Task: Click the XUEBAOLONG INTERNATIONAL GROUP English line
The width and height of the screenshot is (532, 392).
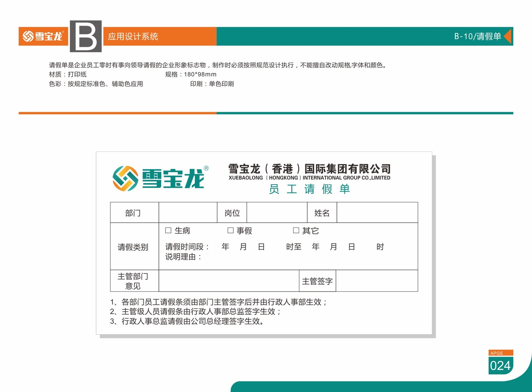Action: point(310,178)
